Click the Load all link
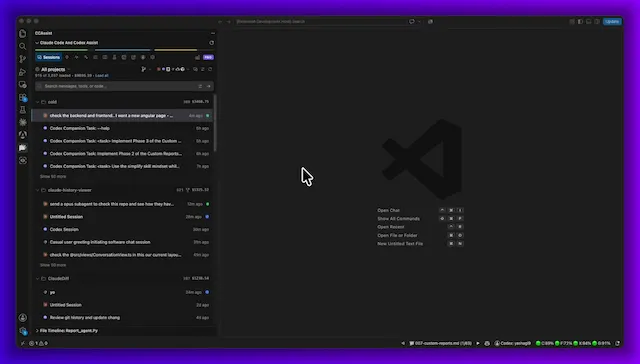The height and width of the screenshot is (364, 640). coord(102,75)
